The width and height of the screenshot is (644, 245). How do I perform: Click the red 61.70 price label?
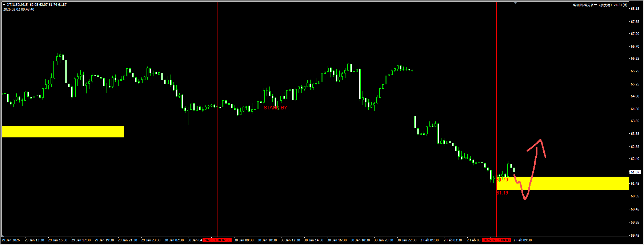tap(502, 180)
